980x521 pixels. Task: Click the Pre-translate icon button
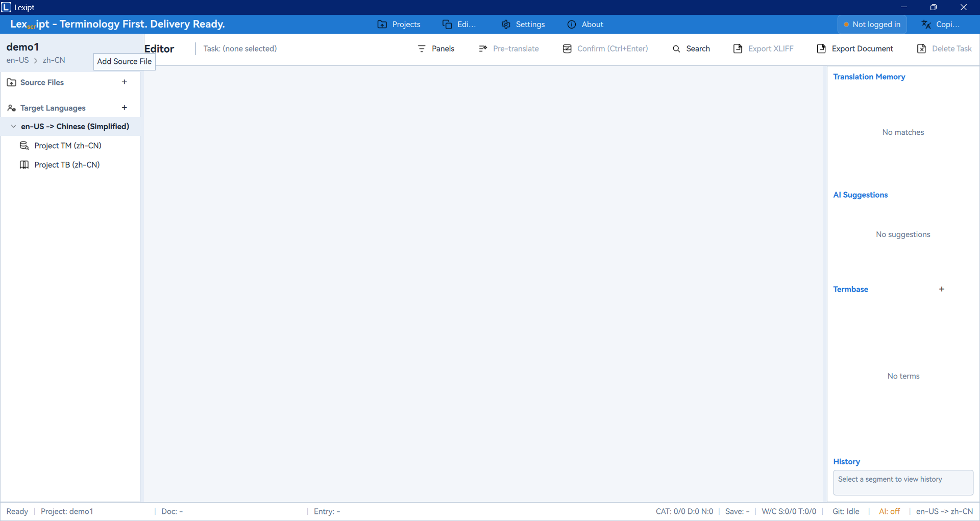coord(483,49)
